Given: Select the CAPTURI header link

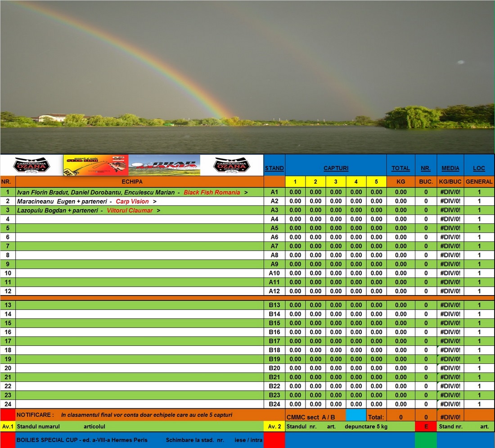Looking at the screenshot, I should coord(336,168).
